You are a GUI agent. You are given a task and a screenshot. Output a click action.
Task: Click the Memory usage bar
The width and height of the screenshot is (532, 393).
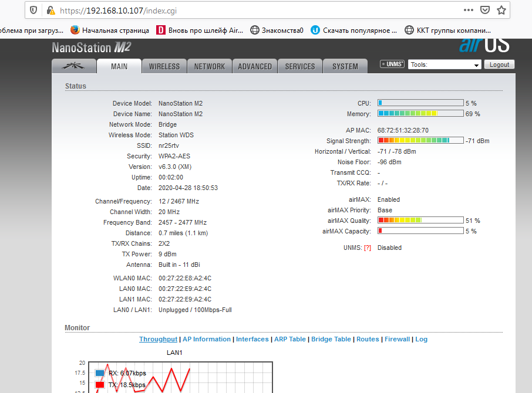coord(420,113)
